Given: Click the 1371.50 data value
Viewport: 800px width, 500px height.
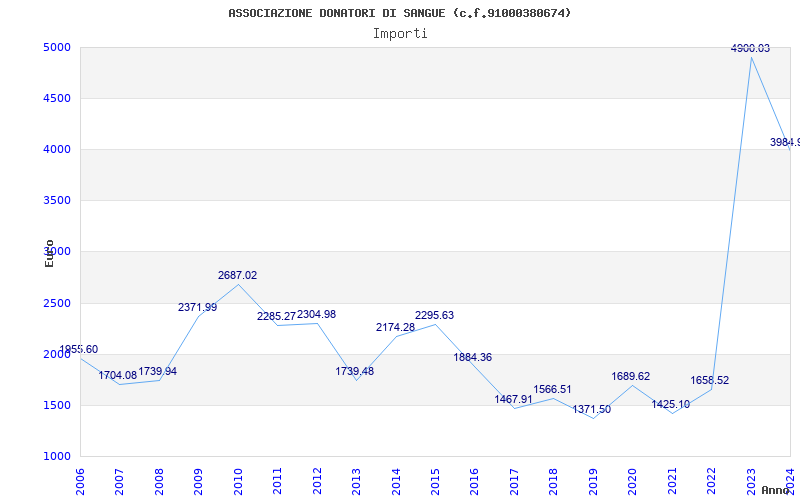Looking at the screenshot, I should (x=591, y=409).
